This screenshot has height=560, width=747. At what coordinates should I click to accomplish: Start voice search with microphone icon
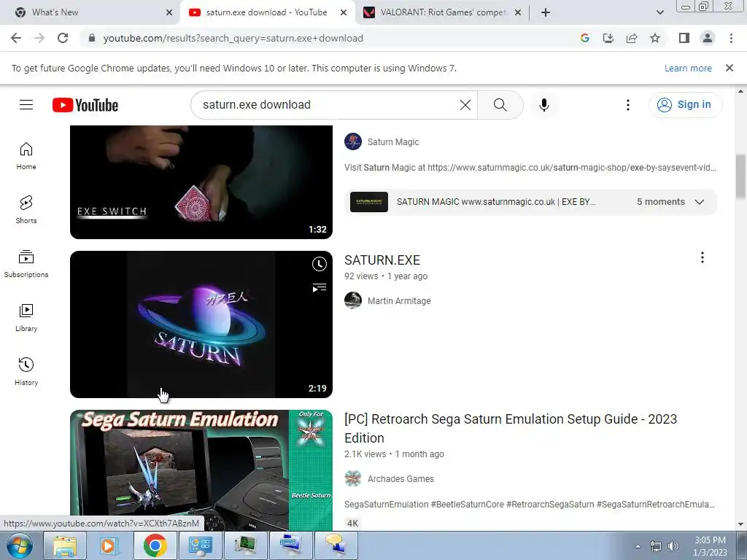543,105
